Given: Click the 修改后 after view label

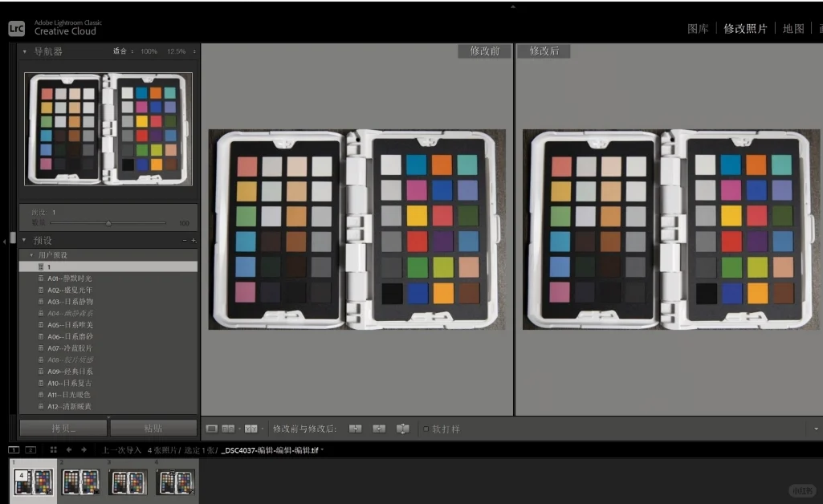Looking at the screenshot, I should point(544,51).
